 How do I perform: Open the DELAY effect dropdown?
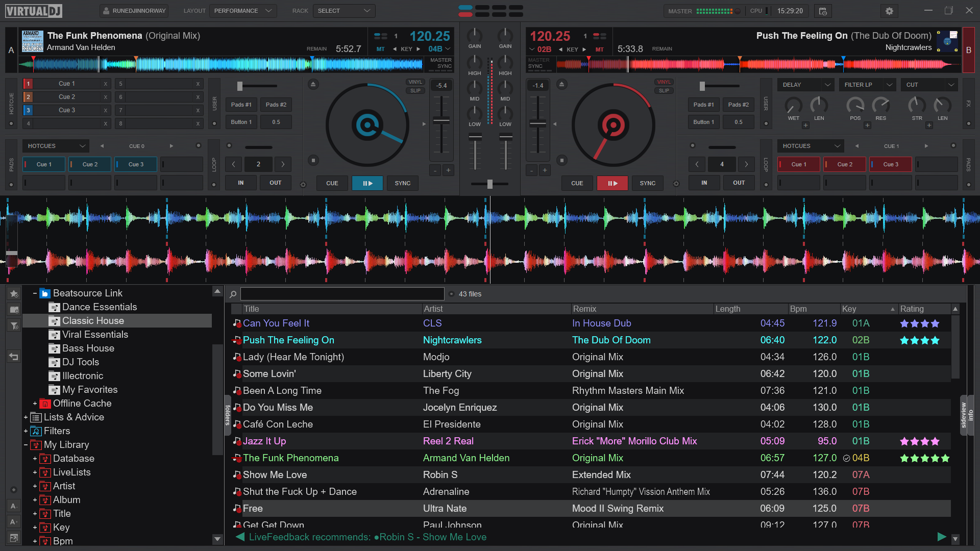806,85
